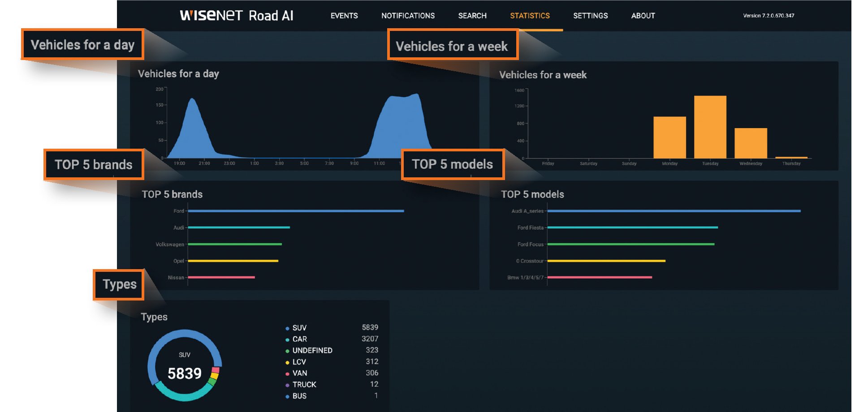This screenshot has height=412, width=868.
Task: Select the TRUCK legend entry
Action: point(304,385)
